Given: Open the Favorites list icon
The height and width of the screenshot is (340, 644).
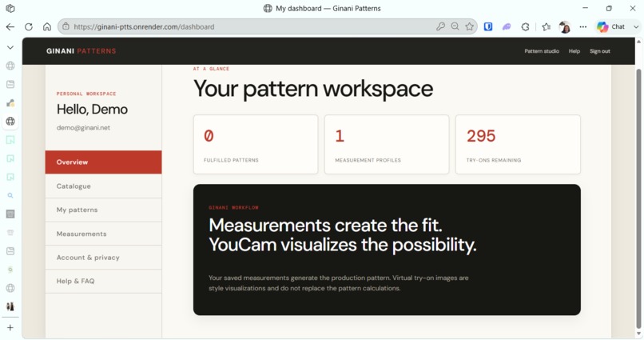Looking at the screenshot, I should [546, 26].
